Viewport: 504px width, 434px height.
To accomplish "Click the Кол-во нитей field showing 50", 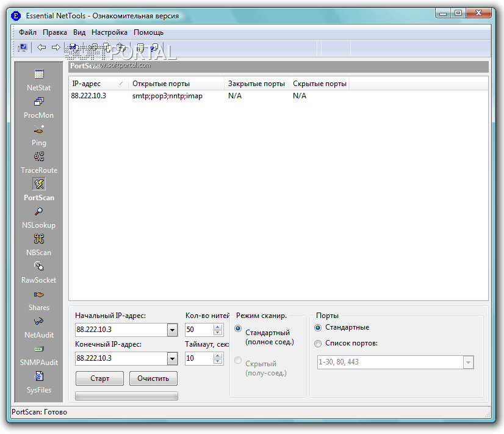I will 200,330.
